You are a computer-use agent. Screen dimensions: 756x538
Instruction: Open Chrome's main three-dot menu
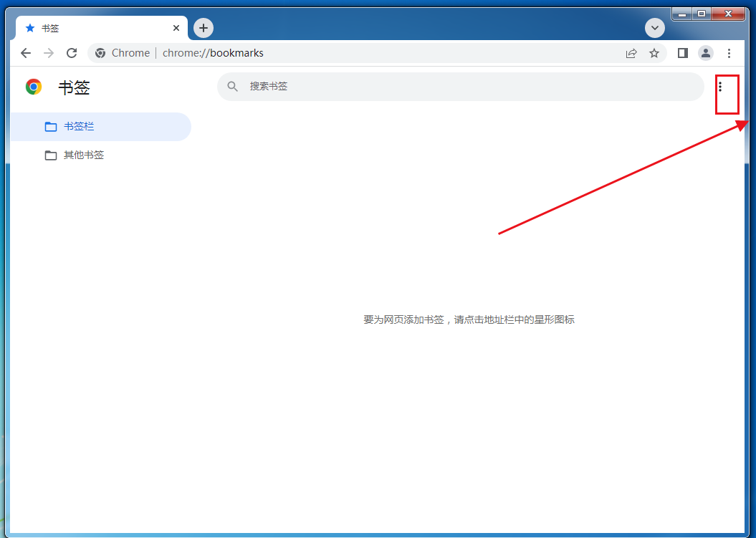pyautogui.click(x=729, y=53)
